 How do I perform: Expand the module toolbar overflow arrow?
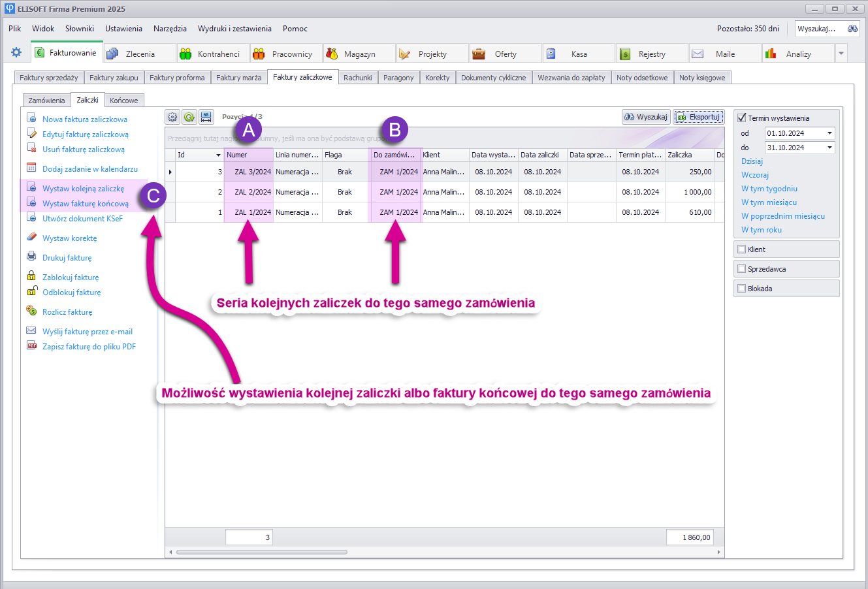click(841, 54)
